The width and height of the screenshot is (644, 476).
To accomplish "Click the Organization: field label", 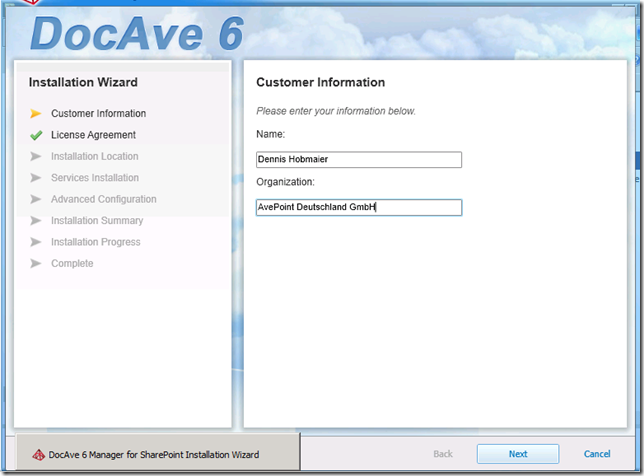I will pyautogui.click(x=285, y=182).
